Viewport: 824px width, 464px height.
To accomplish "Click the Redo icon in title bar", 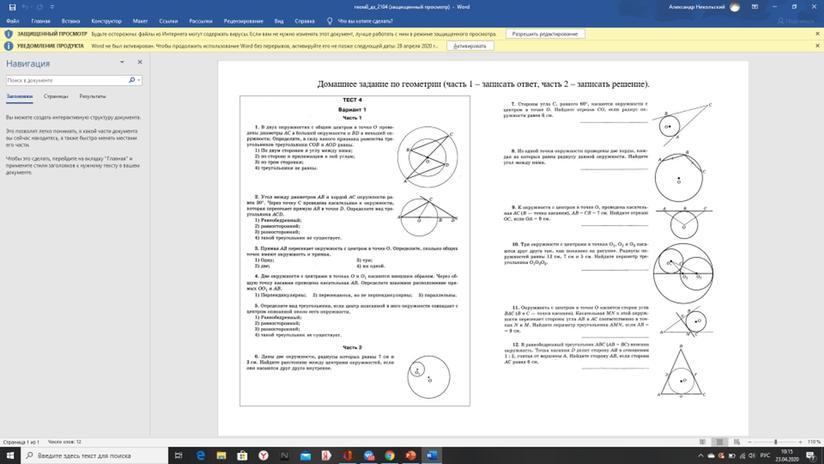I will 39,7.
